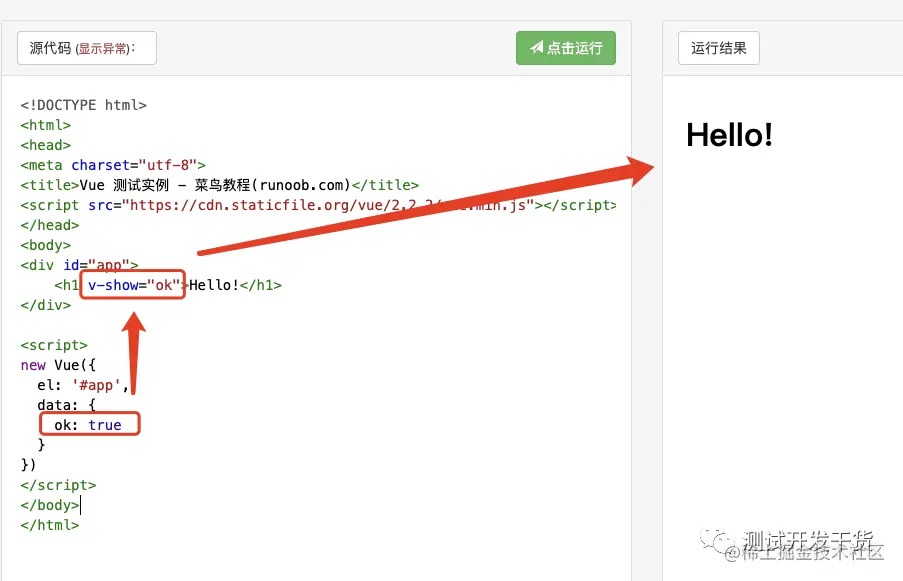Click the v-show="ok" attribute in code

[x=134, y=285]
